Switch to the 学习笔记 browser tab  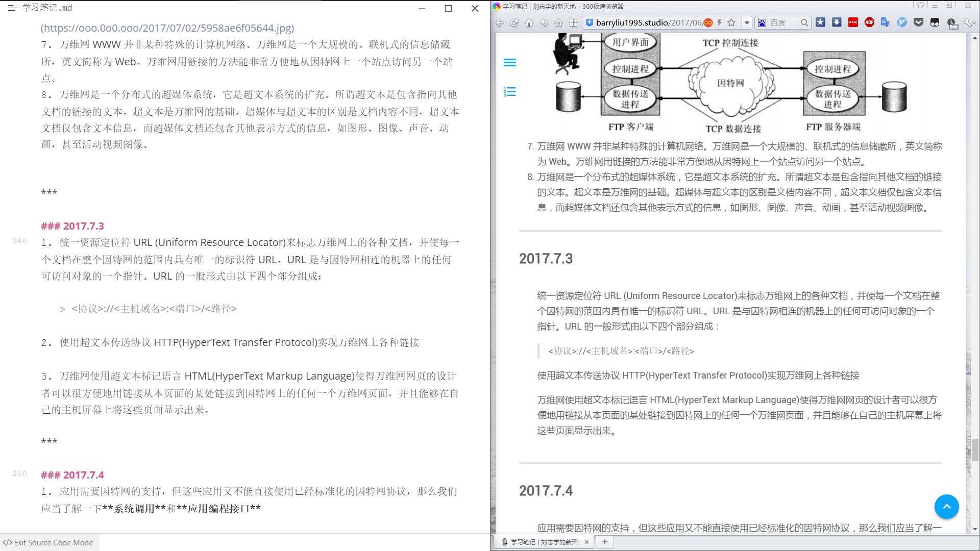tap(541, 542)
